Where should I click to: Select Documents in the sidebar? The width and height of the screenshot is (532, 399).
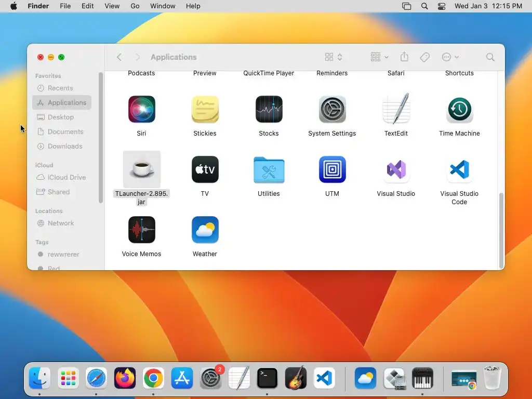coord(62,131)
